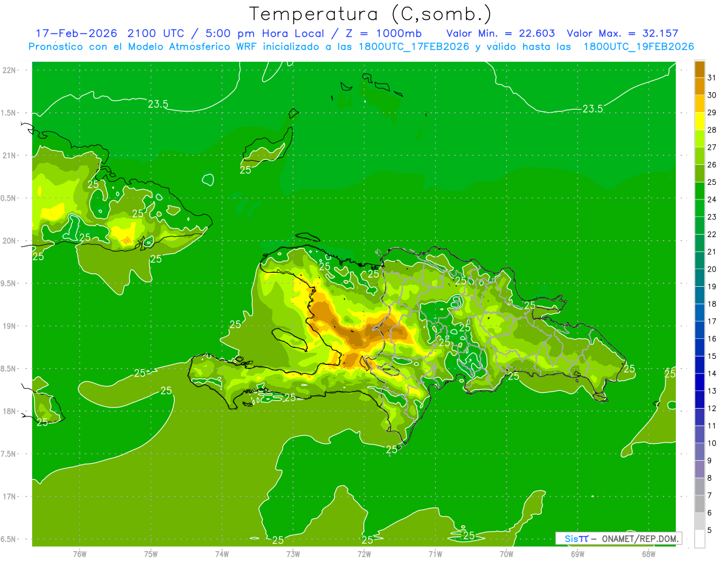Pick the dark blue swatch between 13 and 14
Screen dimensions: 728x562
pos(699,382)
